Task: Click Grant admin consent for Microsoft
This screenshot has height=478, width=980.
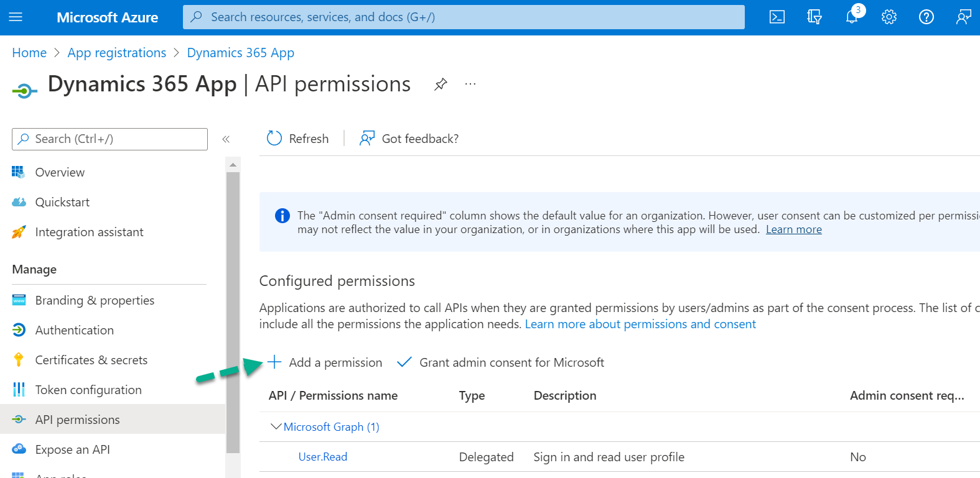Action: tap(501, 362)
